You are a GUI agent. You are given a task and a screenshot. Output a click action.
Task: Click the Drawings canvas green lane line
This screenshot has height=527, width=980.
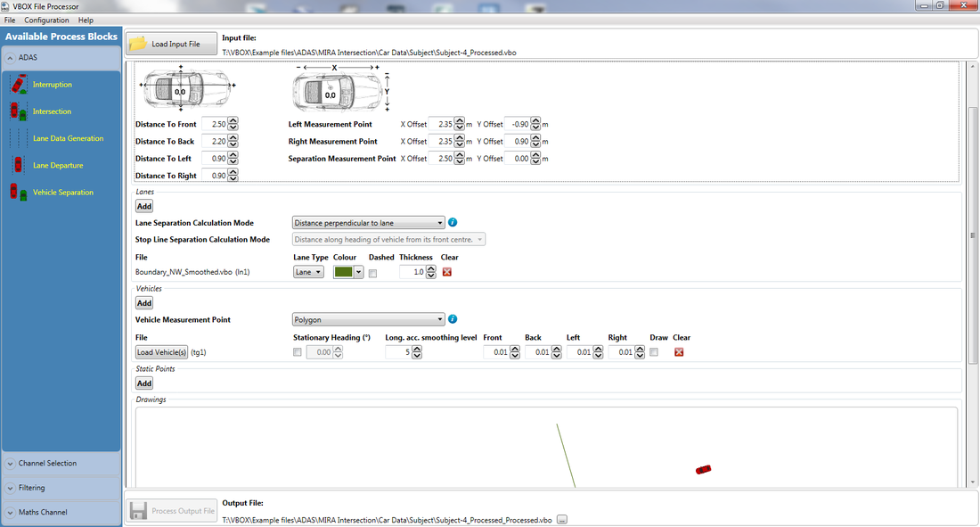(566, 455)
